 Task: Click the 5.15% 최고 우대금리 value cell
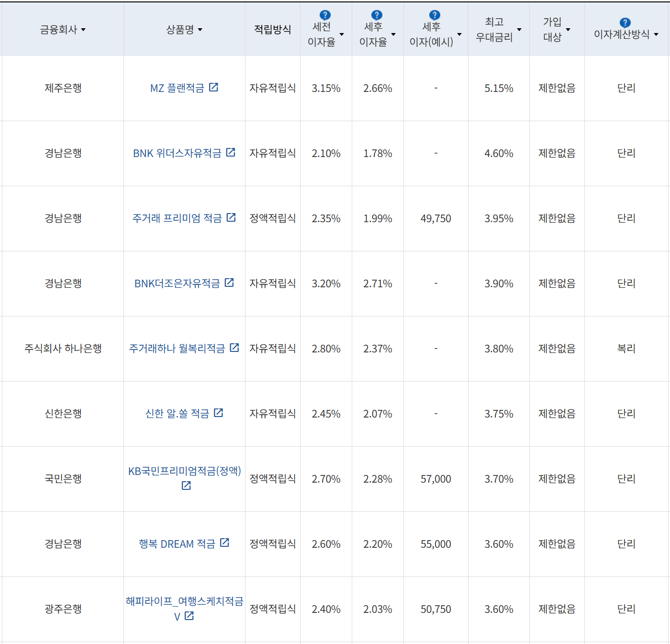click(x=498, y=88)
